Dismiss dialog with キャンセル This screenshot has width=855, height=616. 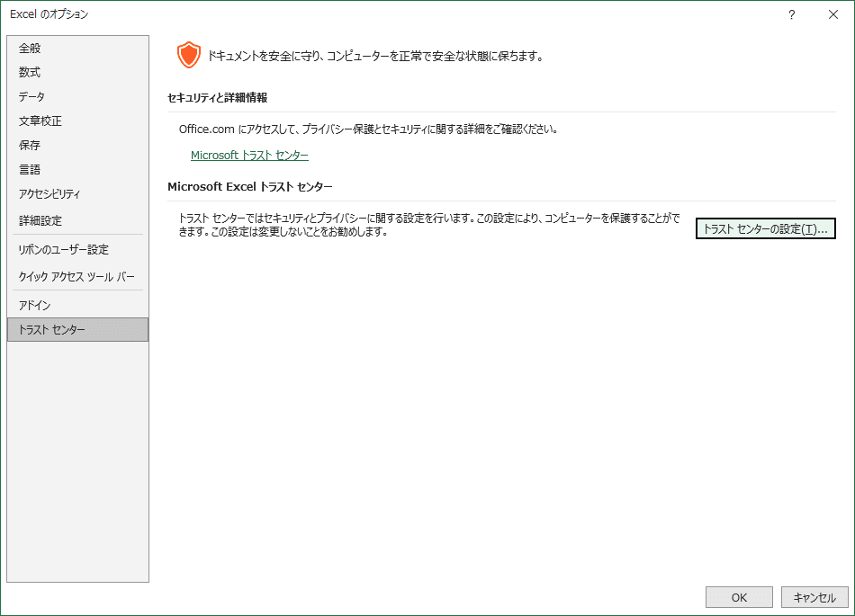814,597
